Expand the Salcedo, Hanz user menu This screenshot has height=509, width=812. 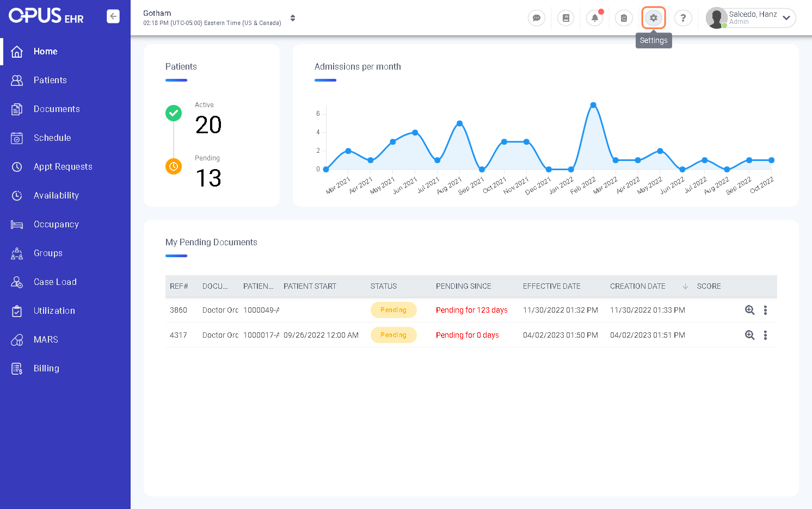pyautogui.click(x=786, y=18)
